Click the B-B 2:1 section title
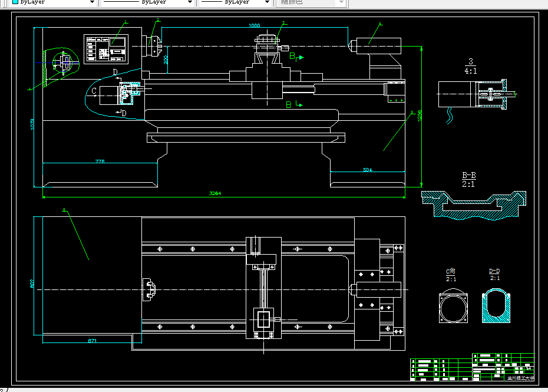 (x=468, y=179)
